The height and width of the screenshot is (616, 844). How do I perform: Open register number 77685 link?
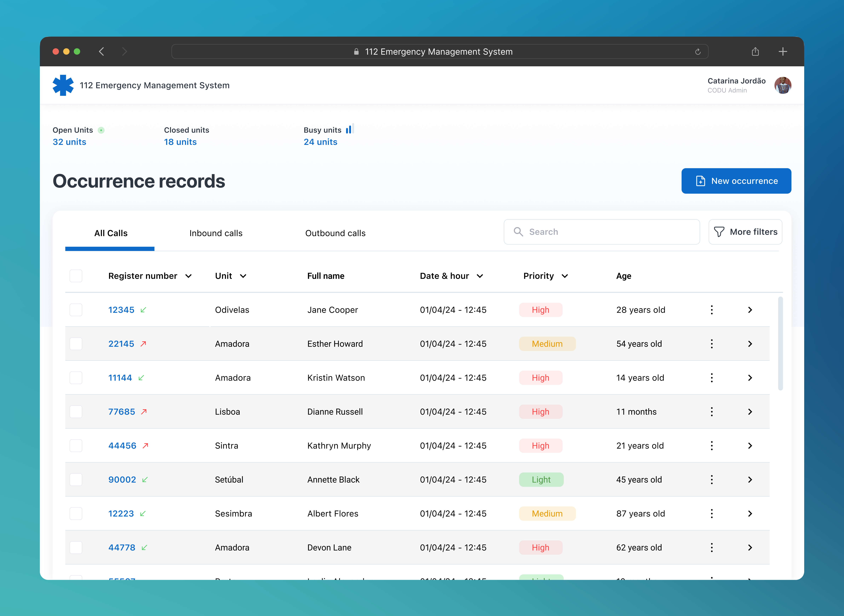click(x=122, y=412)
